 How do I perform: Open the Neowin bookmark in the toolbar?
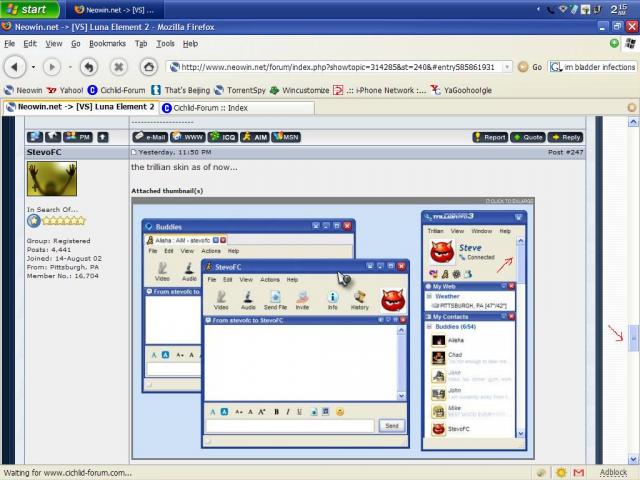(23, 90)
